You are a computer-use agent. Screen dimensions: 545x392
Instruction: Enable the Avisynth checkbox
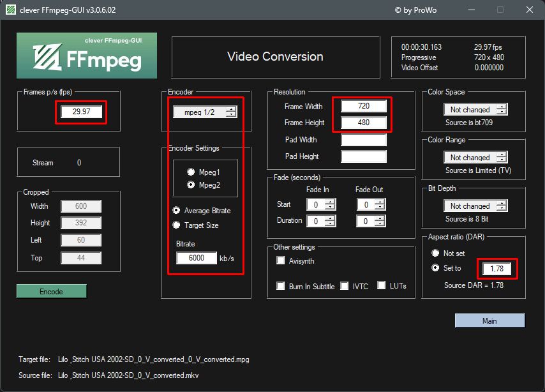coord(281,260)
